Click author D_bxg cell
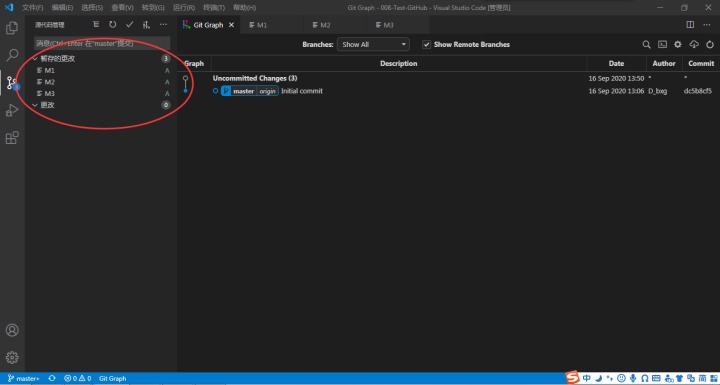 (658, 91)
